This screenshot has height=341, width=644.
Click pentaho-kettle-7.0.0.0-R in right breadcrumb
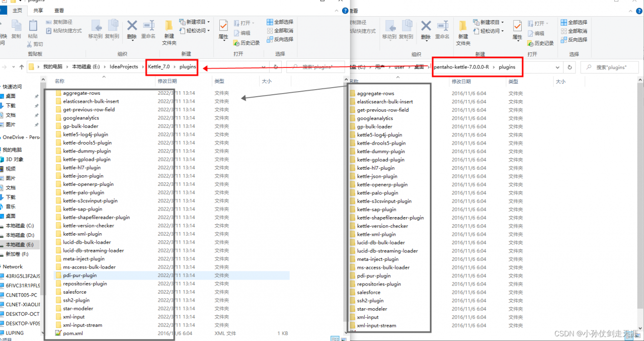point(462,66)
